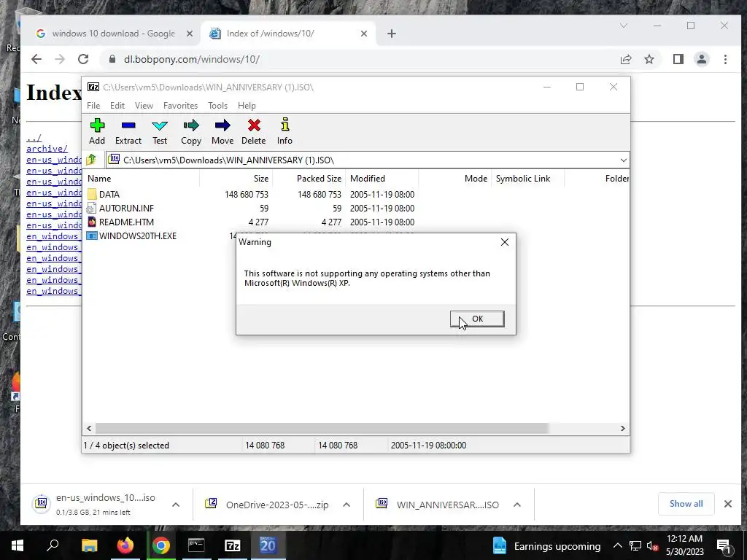This screenshot has width=747, height=560.
Task: Open the notification center icon
Action: click(x=724, y=545)
